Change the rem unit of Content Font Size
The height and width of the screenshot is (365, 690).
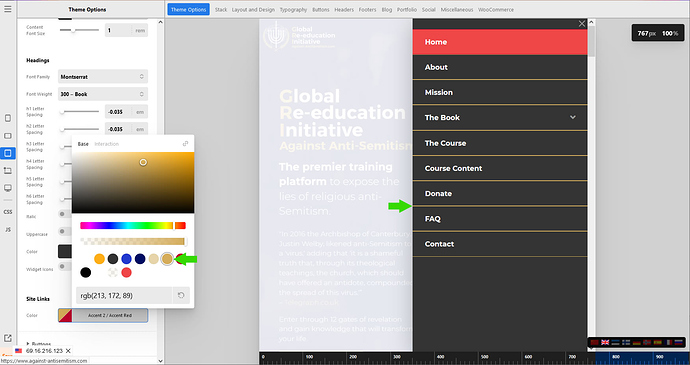[140, 30]
